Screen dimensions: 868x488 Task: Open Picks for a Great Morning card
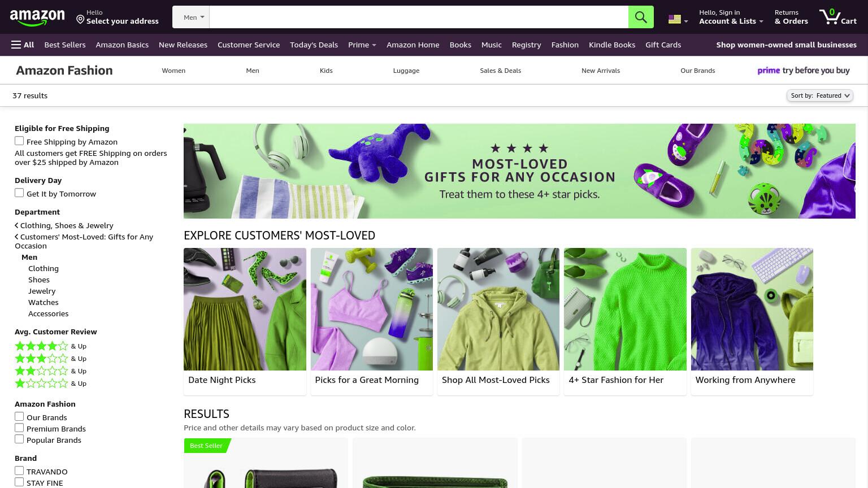point(372,321)
